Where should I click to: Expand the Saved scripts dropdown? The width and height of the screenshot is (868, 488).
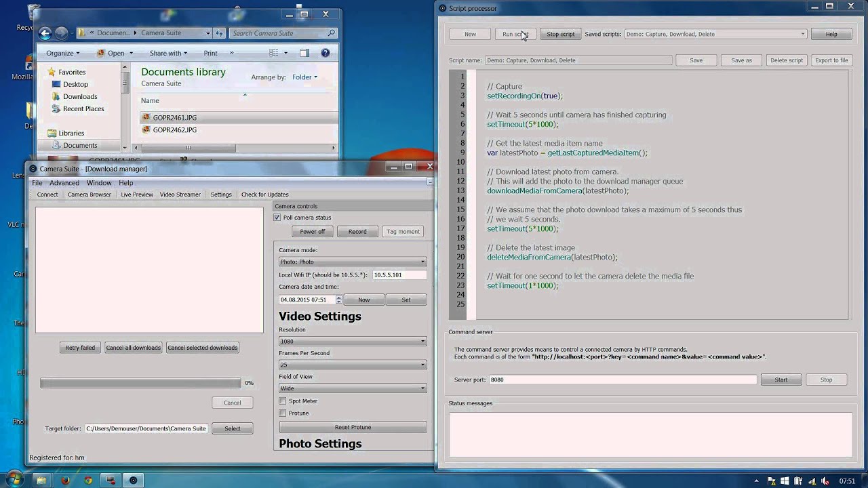tap(715, 34)
